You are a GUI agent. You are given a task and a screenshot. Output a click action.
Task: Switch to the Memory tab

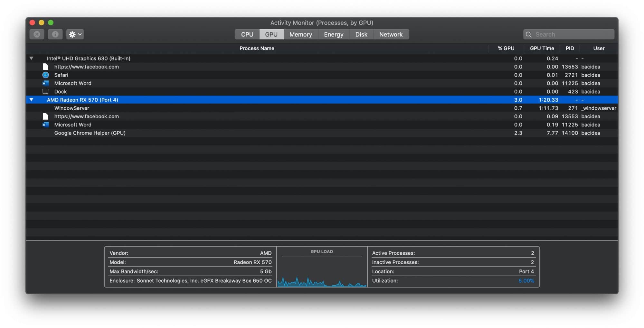tap(301, 34)
